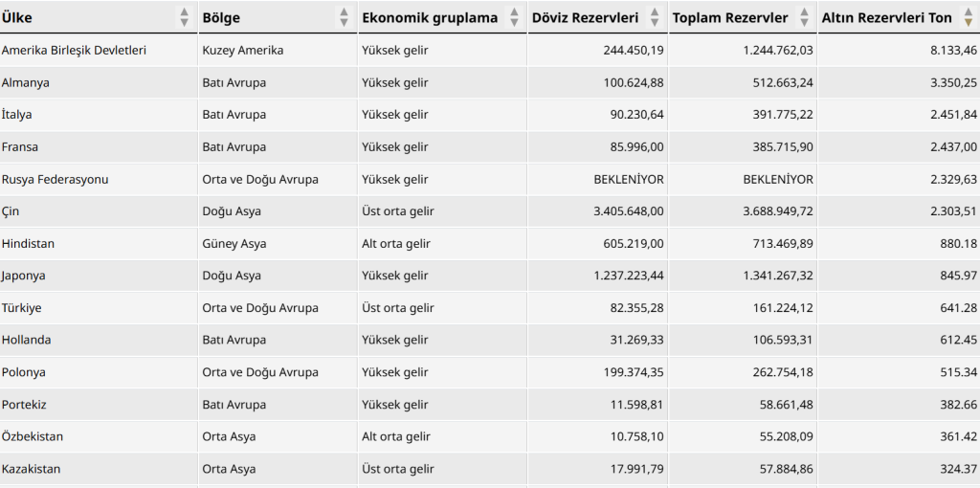The width and height of the screenshot is (980, 488).
Task: Click the Ekonomik gruplama header text
Action: click(x=430, y=17)
